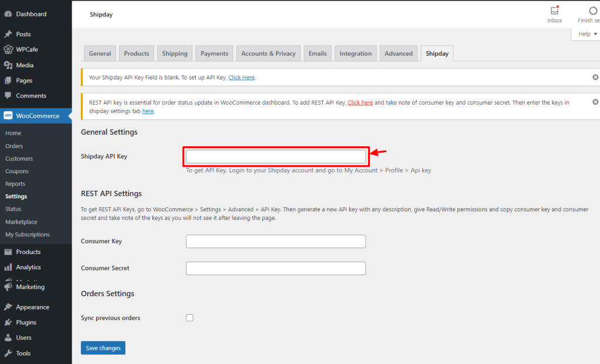Open the Inbox icon
600x364 pixels.
[x=554, y=11]
